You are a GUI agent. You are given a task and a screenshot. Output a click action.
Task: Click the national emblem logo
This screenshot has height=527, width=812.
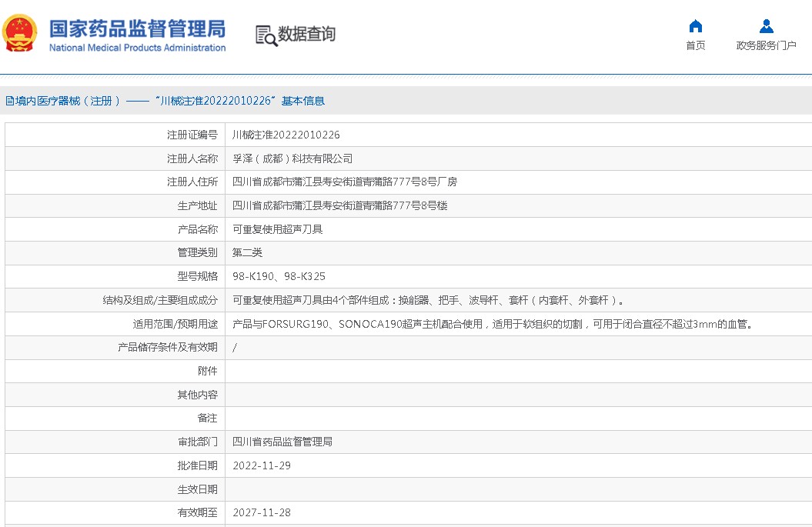point(19,34)
